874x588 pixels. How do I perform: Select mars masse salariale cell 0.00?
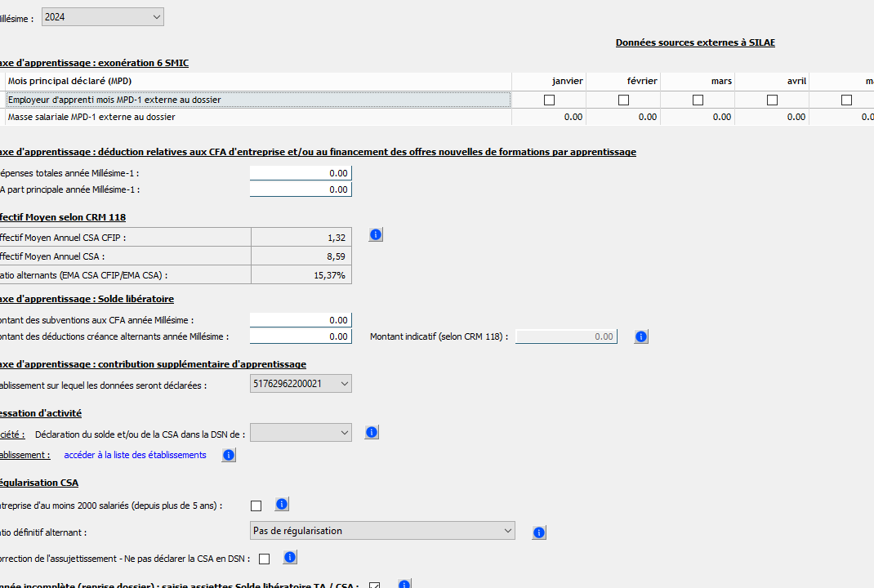[698, 117]
